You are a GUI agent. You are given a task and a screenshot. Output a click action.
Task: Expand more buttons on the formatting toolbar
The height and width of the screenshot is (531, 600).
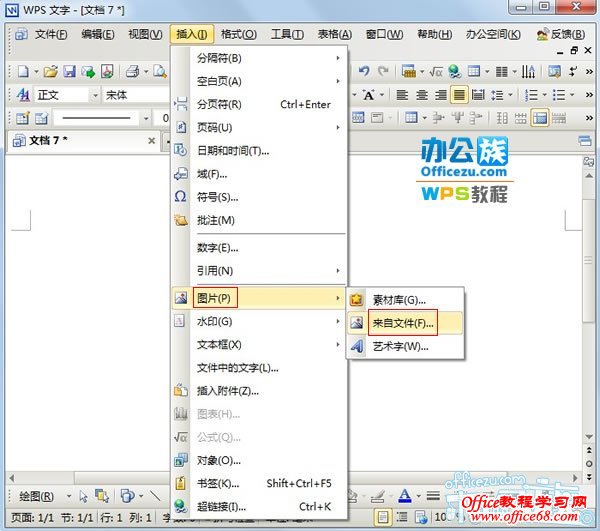[589, 94]
